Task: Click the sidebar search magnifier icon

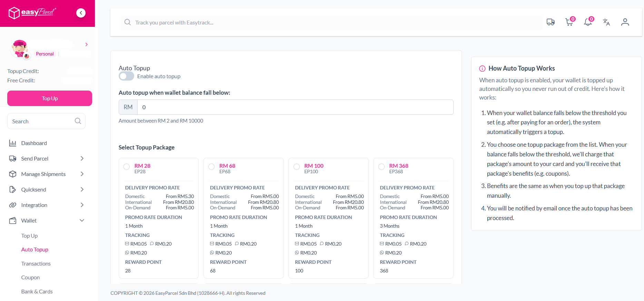Action: [x=78, y=121]
